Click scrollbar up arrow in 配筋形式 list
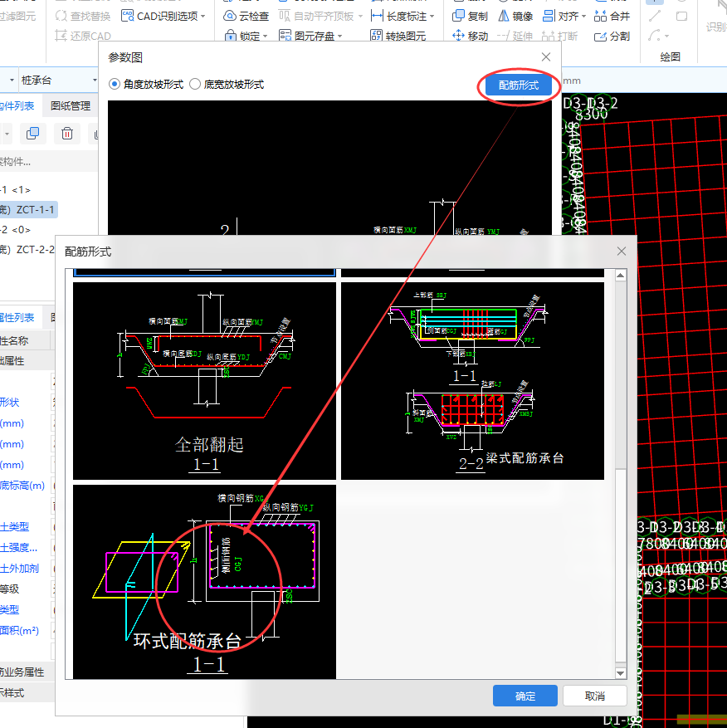This screenshot has width=727, height=728. (620, 276)
